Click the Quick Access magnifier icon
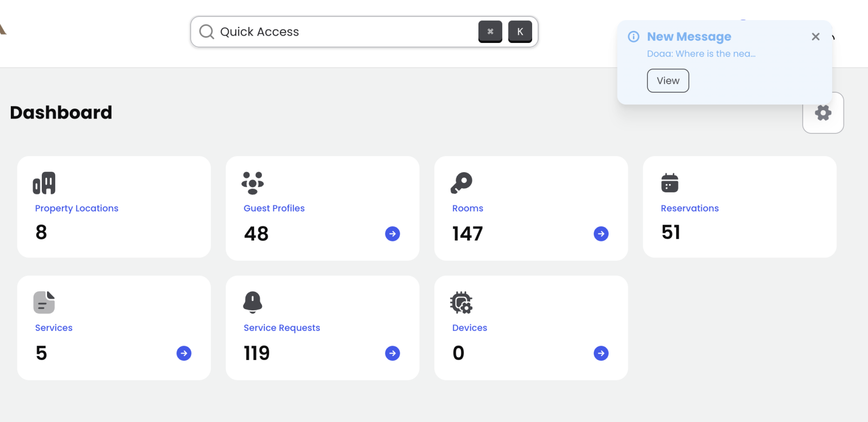The image size is (868, 422). pyautogui.click(x=207, y=32)
